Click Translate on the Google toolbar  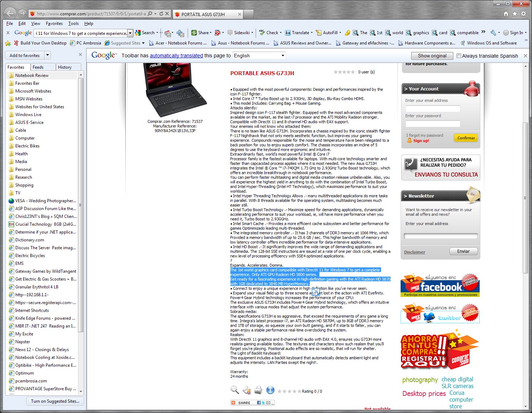pyautogui.click(x=297, y=33)
